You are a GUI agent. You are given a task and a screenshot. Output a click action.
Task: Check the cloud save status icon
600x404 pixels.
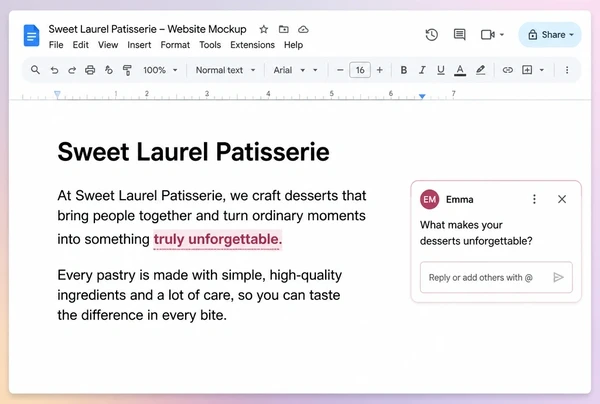[x=303, y=29]
